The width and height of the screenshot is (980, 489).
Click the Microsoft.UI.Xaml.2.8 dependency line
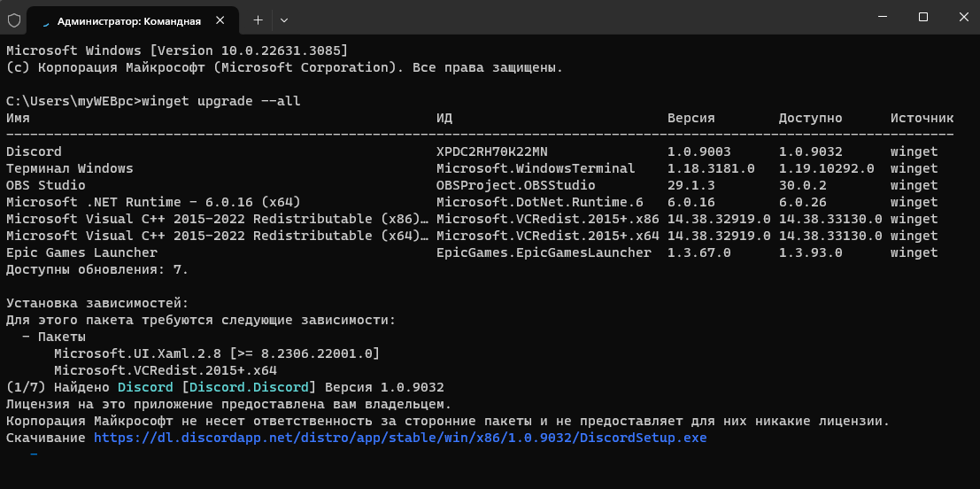(216, 353)
